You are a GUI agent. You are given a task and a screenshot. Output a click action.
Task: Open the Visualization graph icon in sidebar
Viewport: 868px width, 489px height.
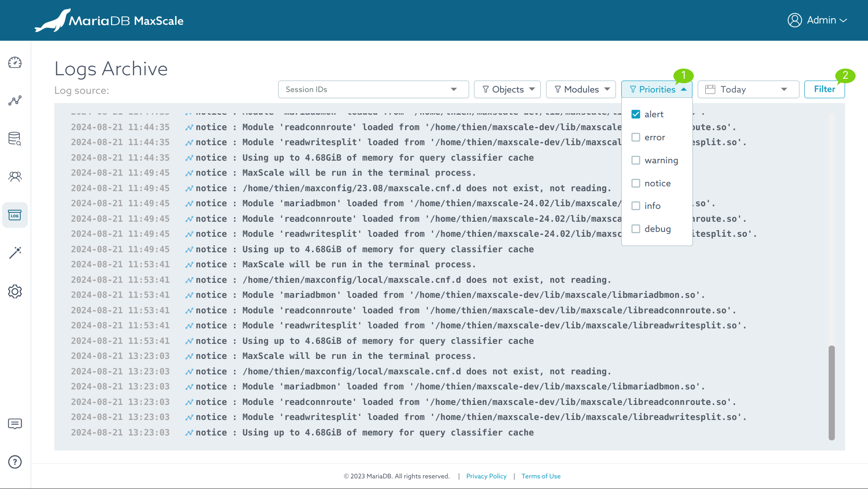pos(15,100)
